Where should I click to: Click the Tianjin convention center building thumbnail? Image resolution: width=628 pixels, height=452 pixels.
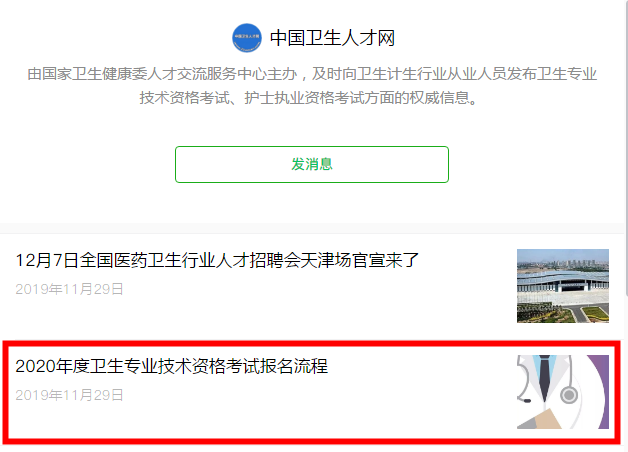click(x=563, y=286)
